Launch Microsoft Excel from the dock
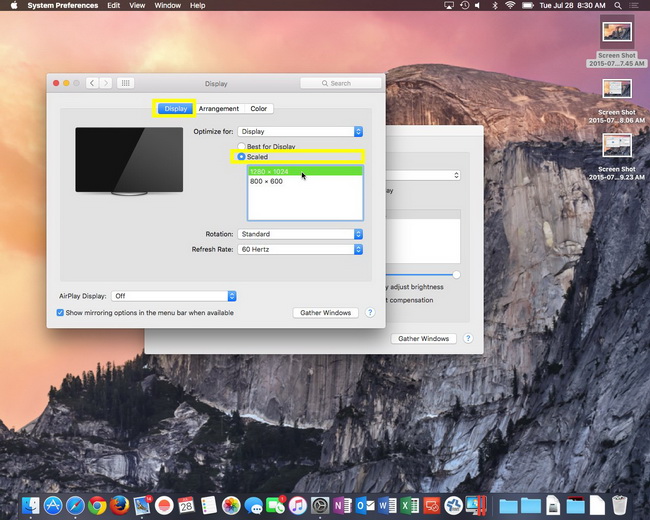This screenshot has height=520, width=650. (x=409, y=505)
